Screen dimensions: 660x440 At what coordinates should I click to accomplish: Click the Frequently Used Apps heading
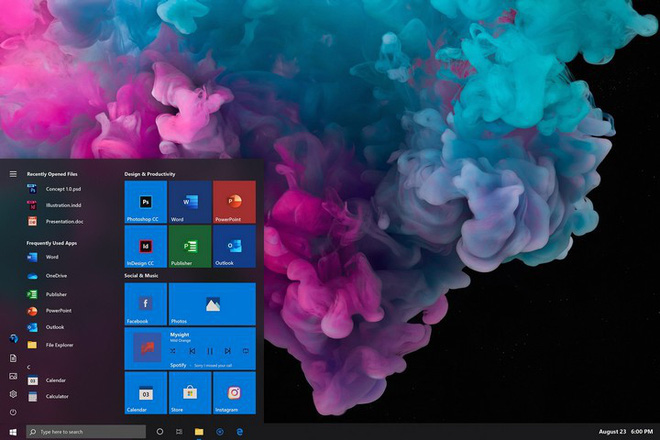pos(51,243)
